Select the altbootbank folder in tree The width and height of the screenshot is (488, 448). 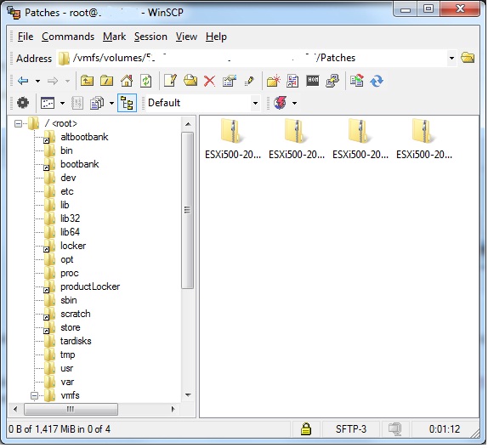coord(84,137)
